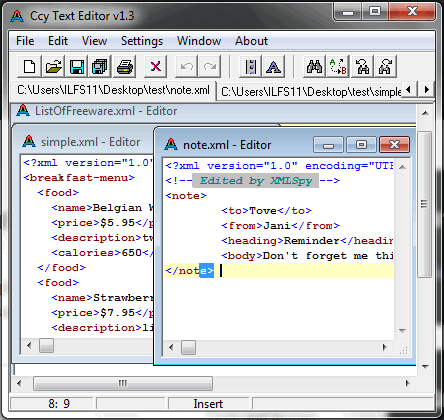
Task: Open the File menu
Action: 25,41
